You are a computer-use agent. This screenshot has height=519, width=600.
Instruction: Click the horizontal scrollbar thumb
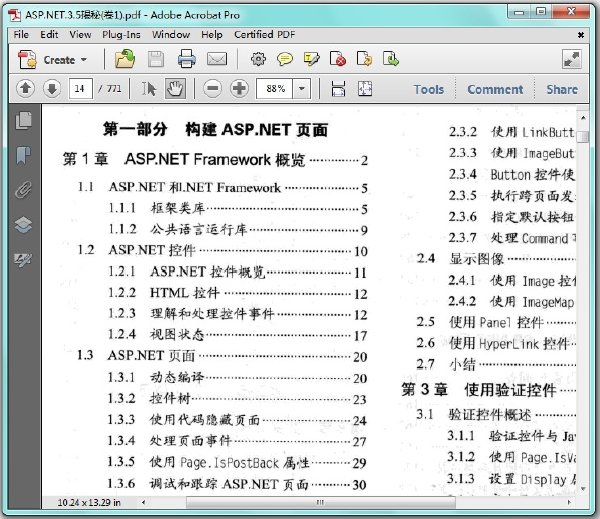click(x=321, y=502)
